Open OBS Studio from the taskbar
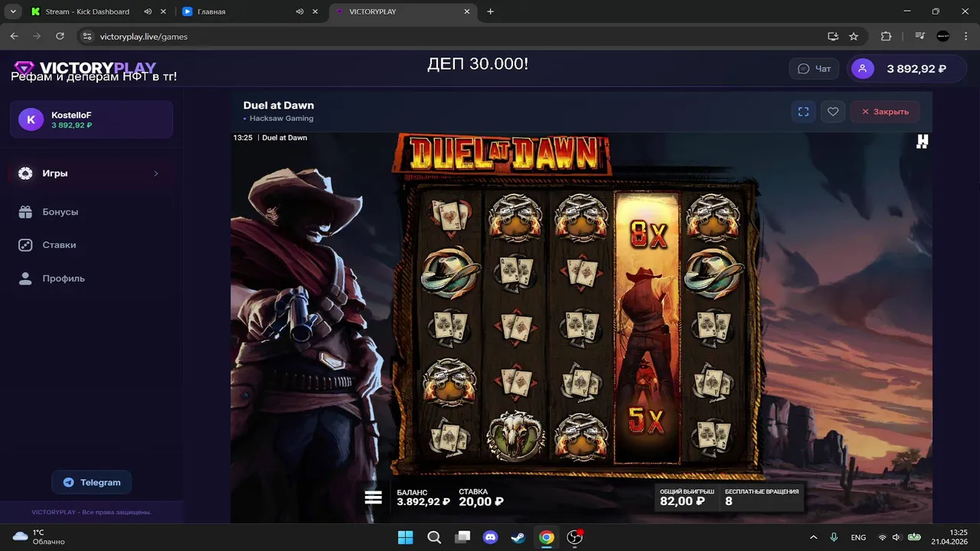The width and height of the screenshot is (980, 551). pos(574,537)
